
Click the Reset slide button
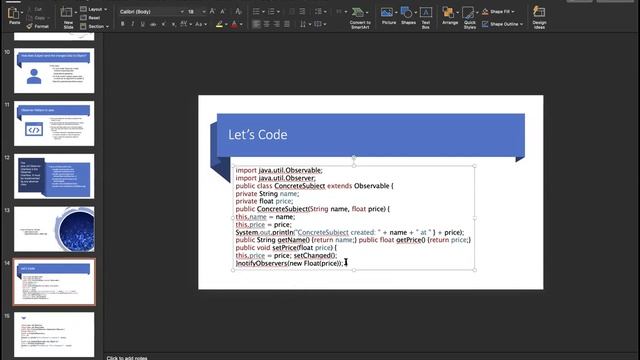91,18
